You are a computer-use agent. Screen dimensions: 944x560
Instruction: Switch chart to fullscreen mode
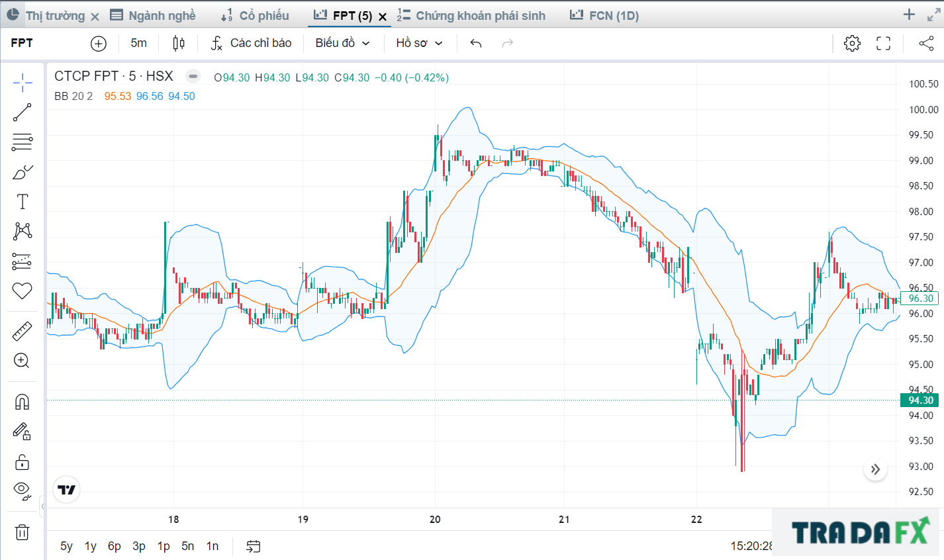(883, 44)
